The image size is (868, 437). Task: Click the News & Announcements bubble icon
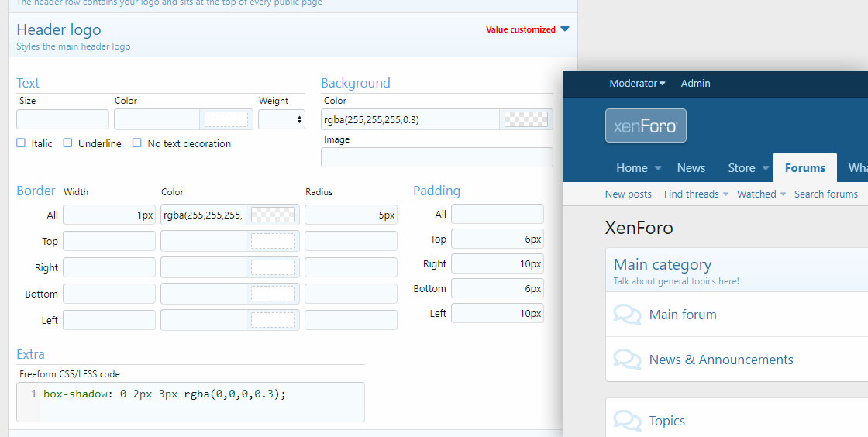[x=627, y=360]
